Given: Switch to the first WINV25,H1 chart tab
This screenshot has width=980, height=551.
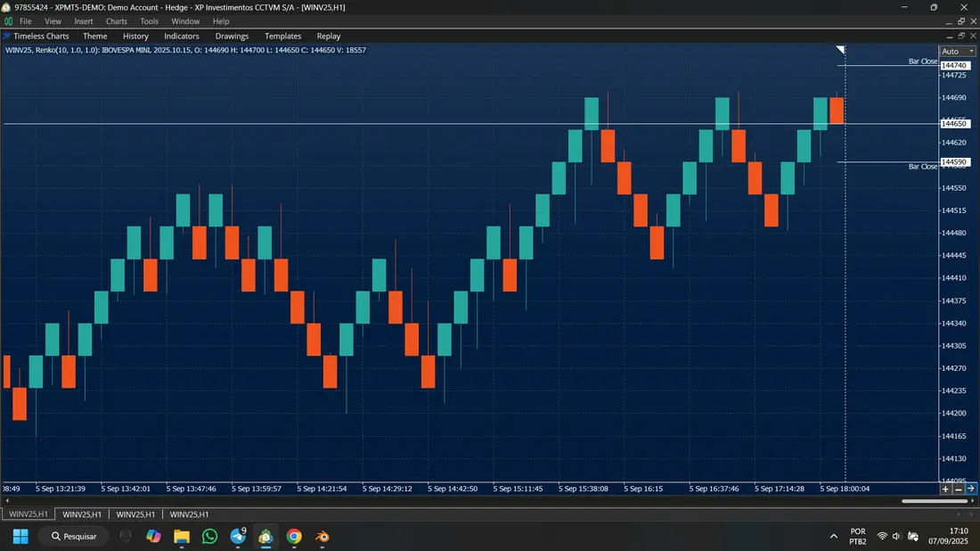Looking at the screenshot, I should click(x=29, y=514).
